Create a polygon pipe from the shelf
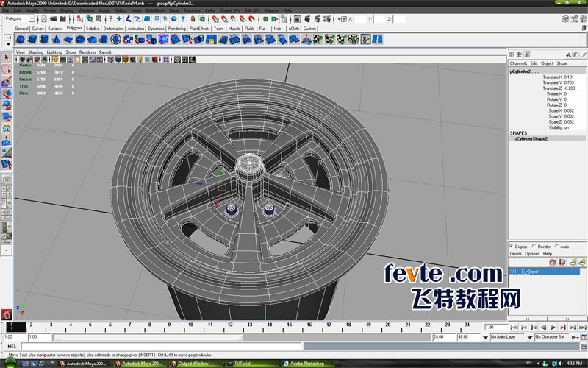588x368 pixels. [104, 39]
